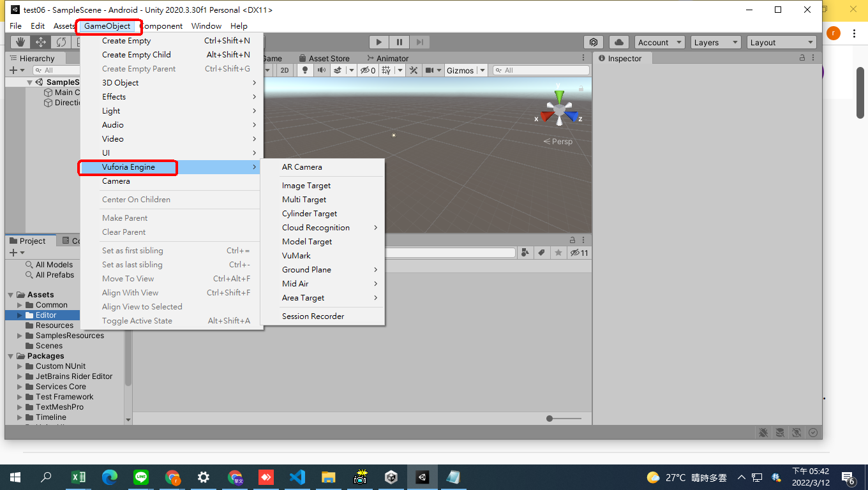Open Visual Studio Code from taskbar
Image resolution: width=868 pixels, height=490 pixels.
[x=297, y=477]
